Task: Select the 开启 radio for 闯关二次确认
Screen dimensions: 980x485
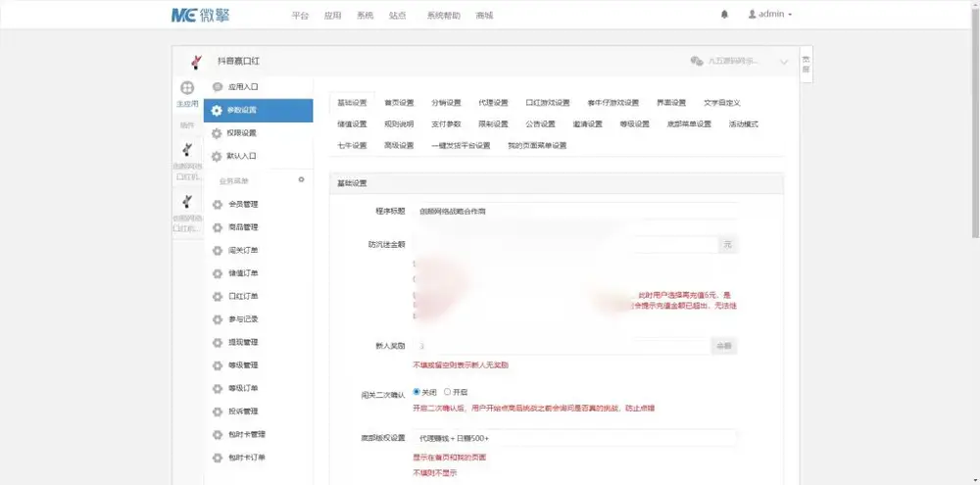Action: click(448, 392)
